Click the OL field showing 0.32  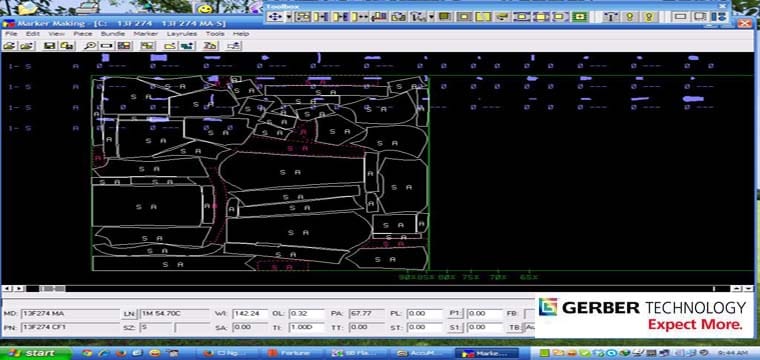pyautogui.click(x=306, y=313)
